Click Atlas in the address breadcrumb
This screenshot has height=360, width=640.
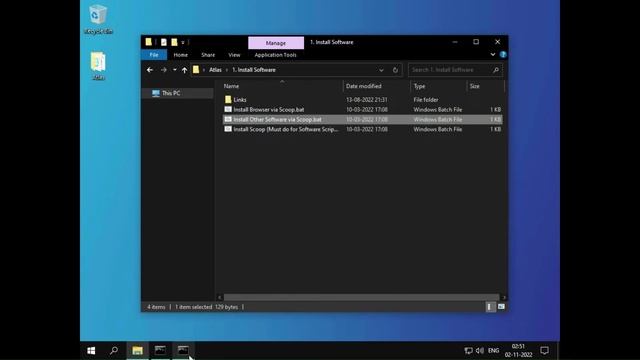pyautogui.click(x=215, y=70)
